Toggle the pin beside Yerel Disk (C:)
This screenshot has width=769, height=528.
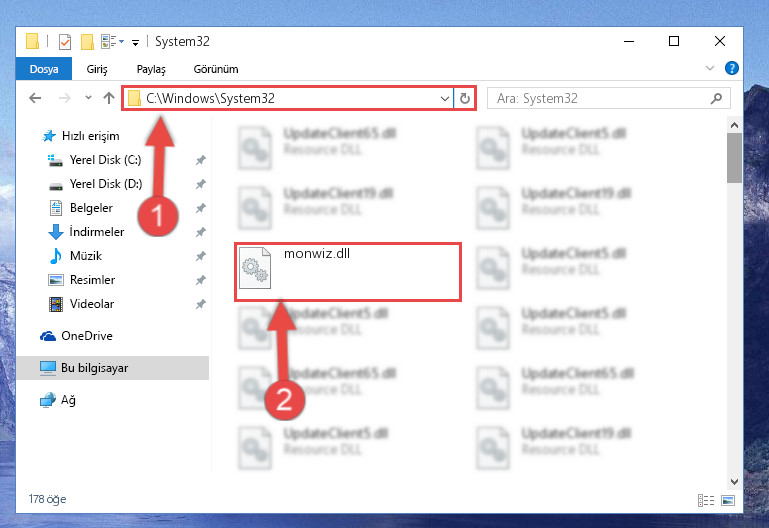point(201,160)
